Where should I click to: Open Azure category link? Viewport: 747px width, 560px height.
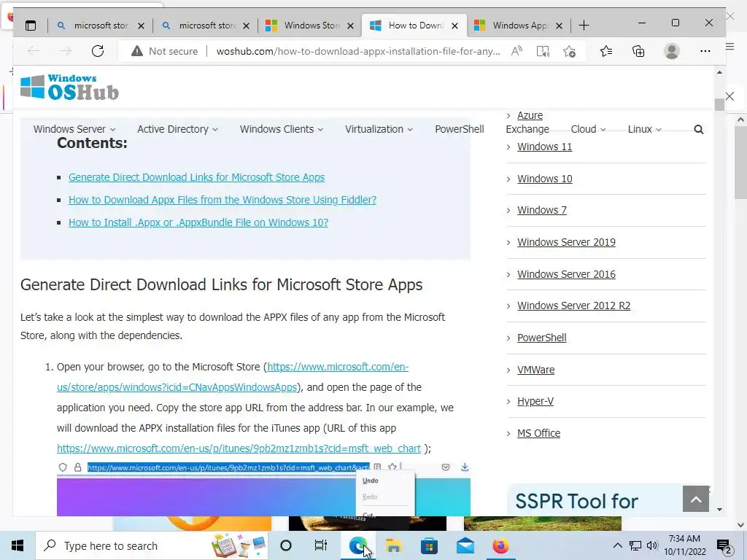click(530, 115)
